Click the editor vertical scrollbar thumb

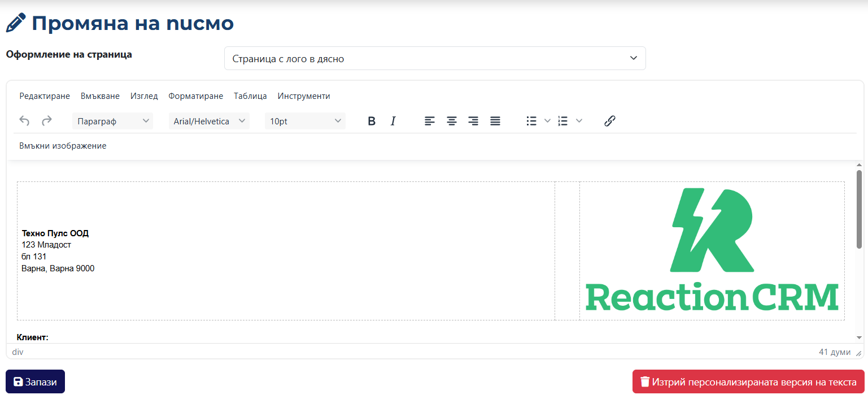[859, 209]
